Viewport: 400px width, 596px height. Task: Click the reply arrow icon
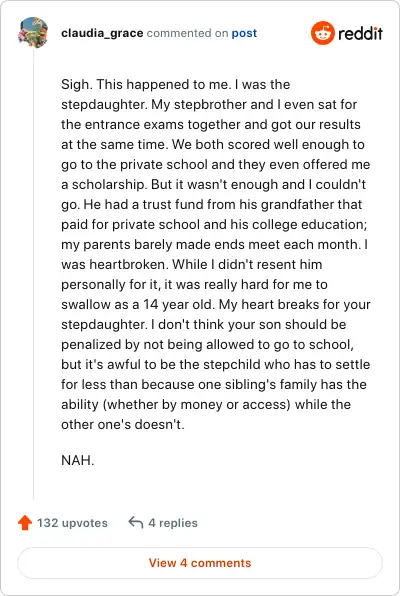coord(136,522)
